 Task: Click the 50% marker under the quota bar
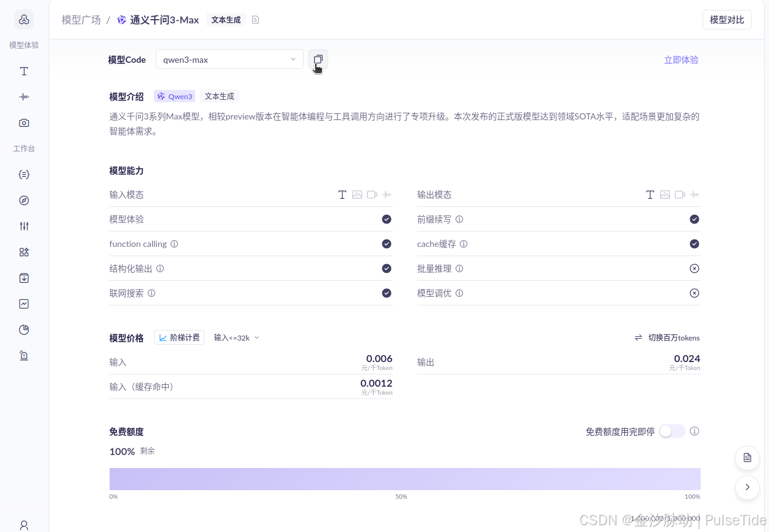401,496
